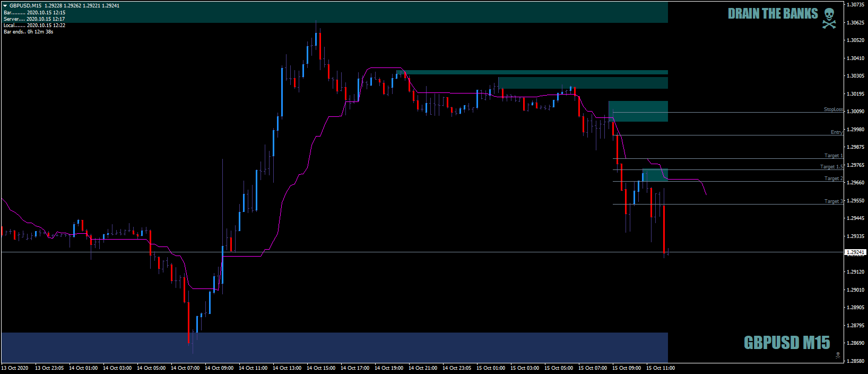Click the '14 Oct 01:00' time axis label
Viewport: 868px width, 374px height.
83,368
